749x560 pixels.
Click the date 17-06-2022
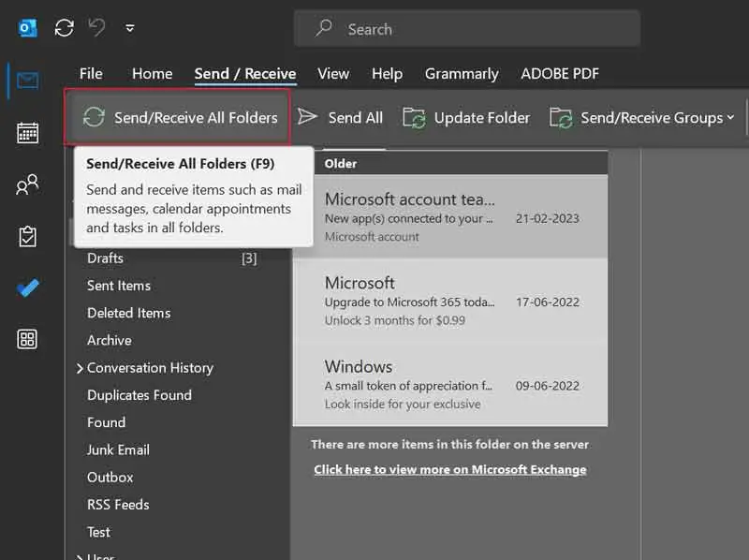pos(548,302)
